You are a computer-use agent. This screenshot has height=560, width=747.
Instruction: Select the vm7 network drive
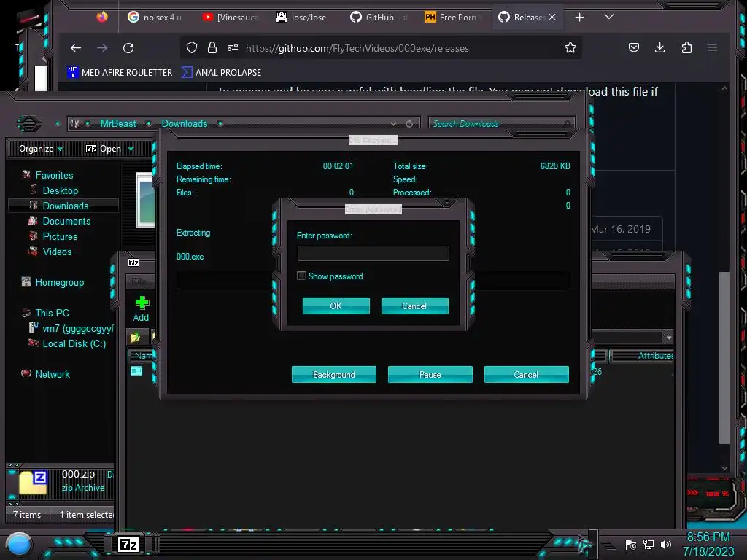pyautogui.click(x=71, y=328)
